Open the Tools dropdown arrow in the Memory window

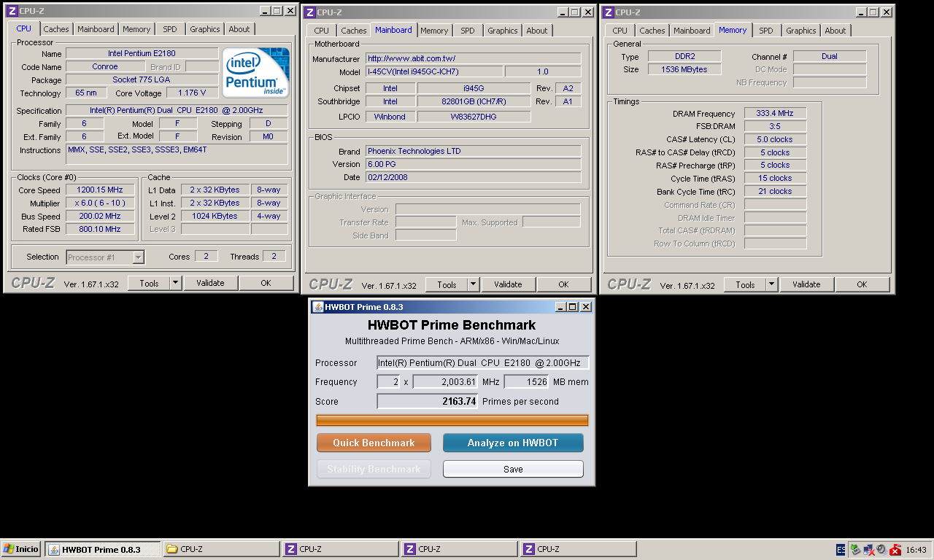tap(771, 284)
